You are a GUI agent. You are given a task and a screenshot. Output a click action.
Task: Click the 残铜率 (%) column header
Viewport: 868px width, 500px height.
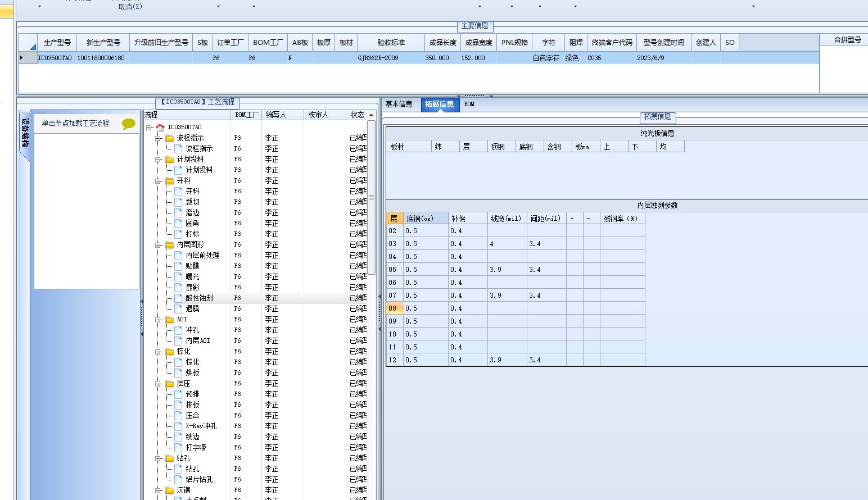[622, 219]
